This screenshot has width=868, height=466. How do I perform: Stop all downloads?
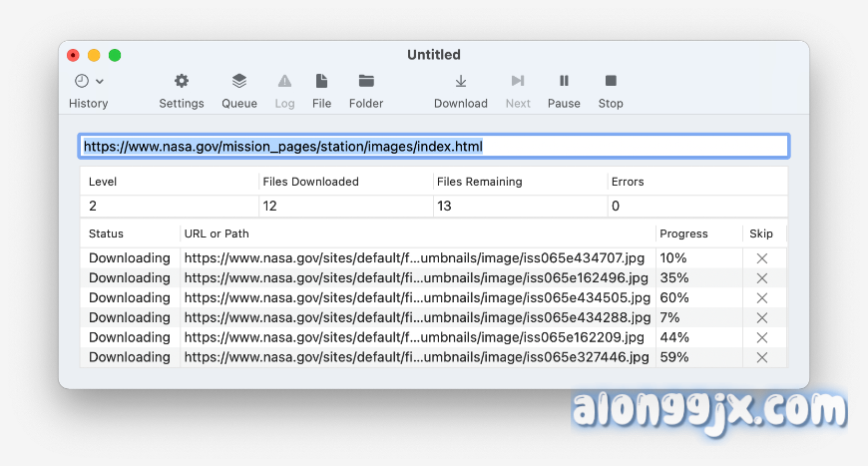(x=611, y=81)
